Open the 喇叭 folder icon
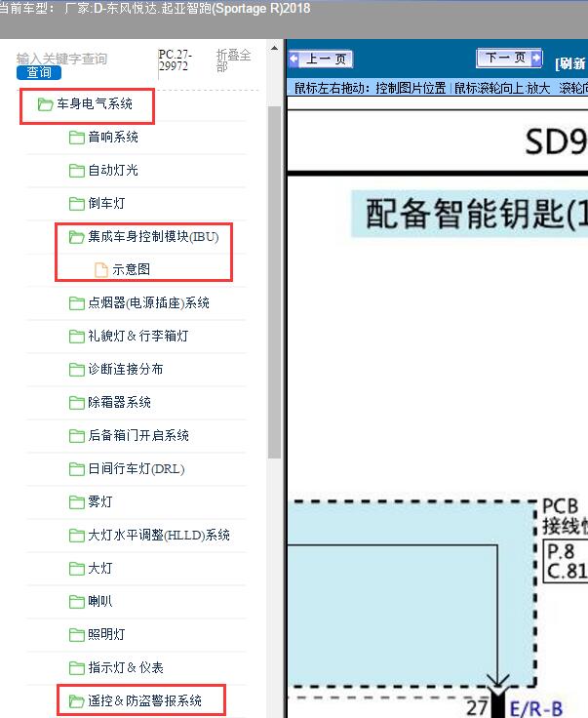The height and width of the screenshot is (718, 588). (x=76, y=601)
